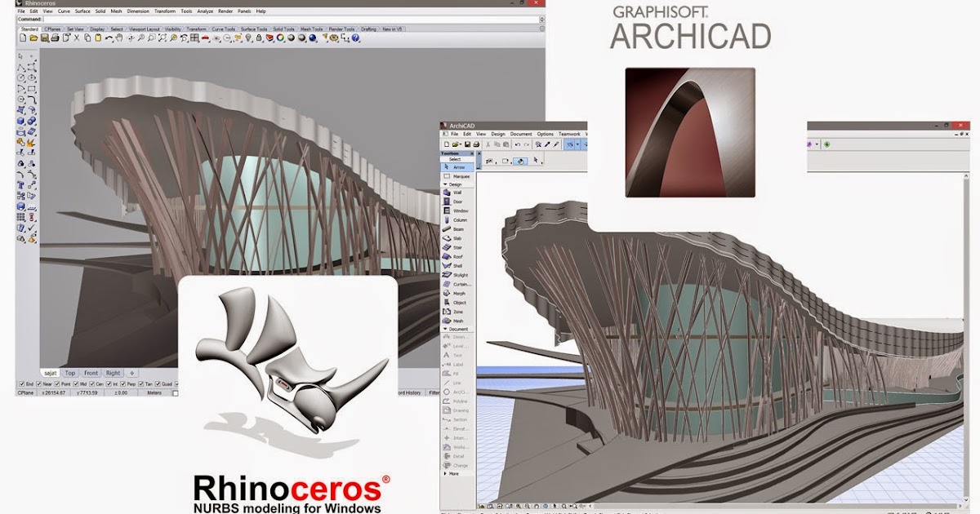Toggle the Mid osnap checkbox in Rhino
This screenshot has width=980, height=514.
(x=76, y=384)
